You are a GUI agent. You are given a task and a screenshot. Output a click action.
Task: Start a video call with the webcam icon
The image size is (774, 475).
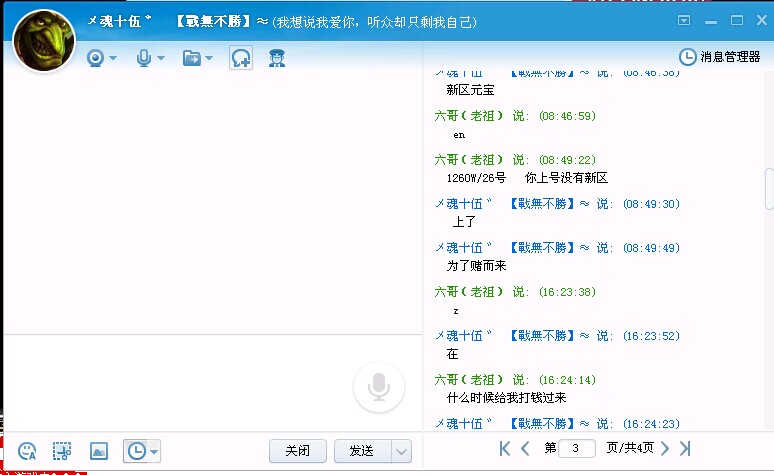point(96,58)
